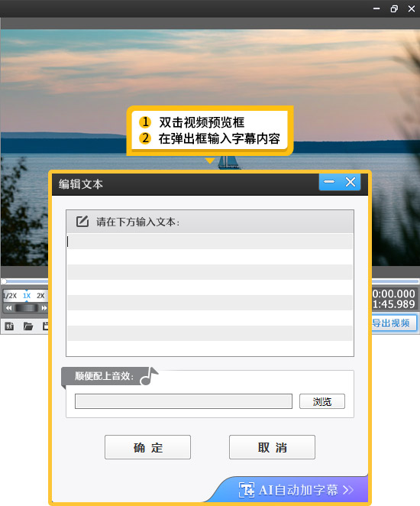Image resolution: width=420 pixels, height=506 pixels.
Task: Confirm with the 确定 button
Action: [147, 447]
